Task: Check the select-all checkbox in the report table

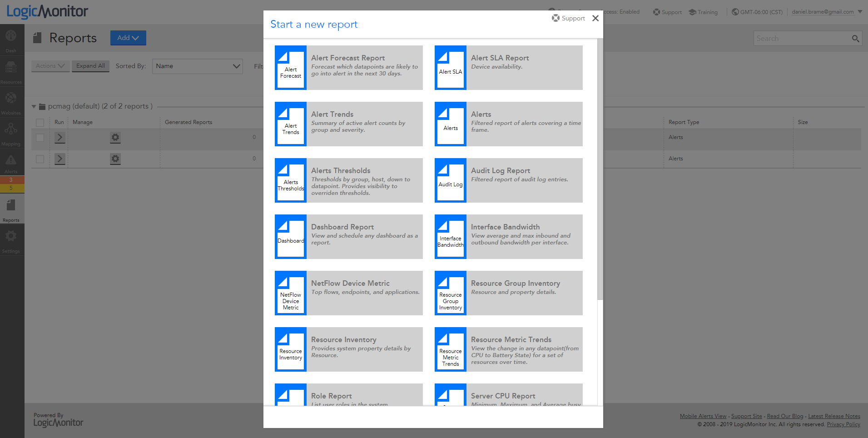Action: tap(40, 122)
